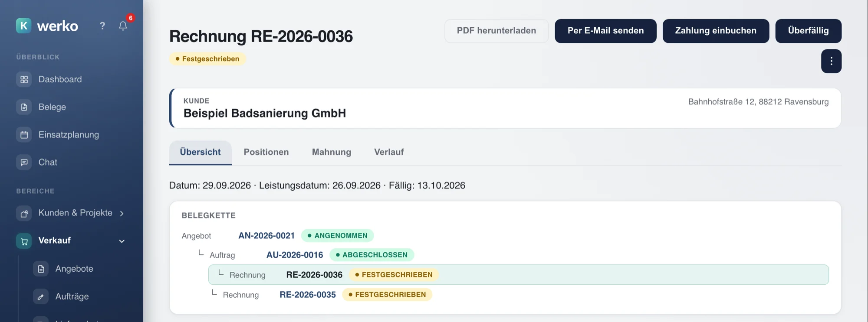The width and height of the screenshot is (868, 322).
Task: Open Rechnung RE-2026-0035 link
Action: 308,295
